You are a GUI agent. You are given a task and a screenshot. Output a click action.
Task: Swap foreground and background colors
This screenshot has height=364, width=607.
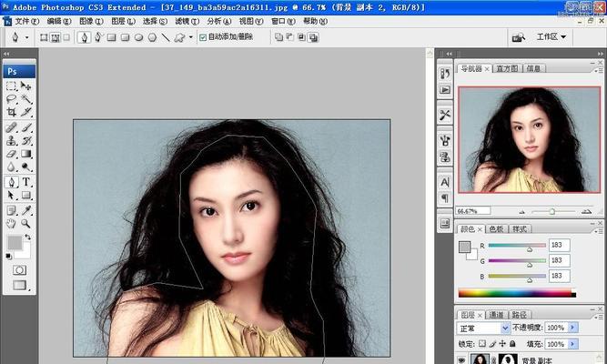[27, 237]
